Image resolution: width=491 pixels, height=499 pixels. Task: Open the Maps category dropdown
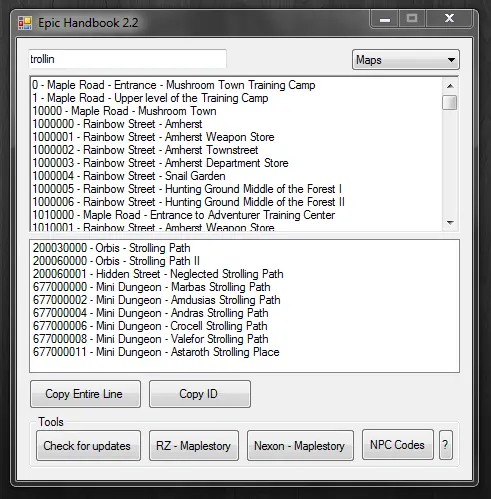pyautogui.click(x=406, y=60)
